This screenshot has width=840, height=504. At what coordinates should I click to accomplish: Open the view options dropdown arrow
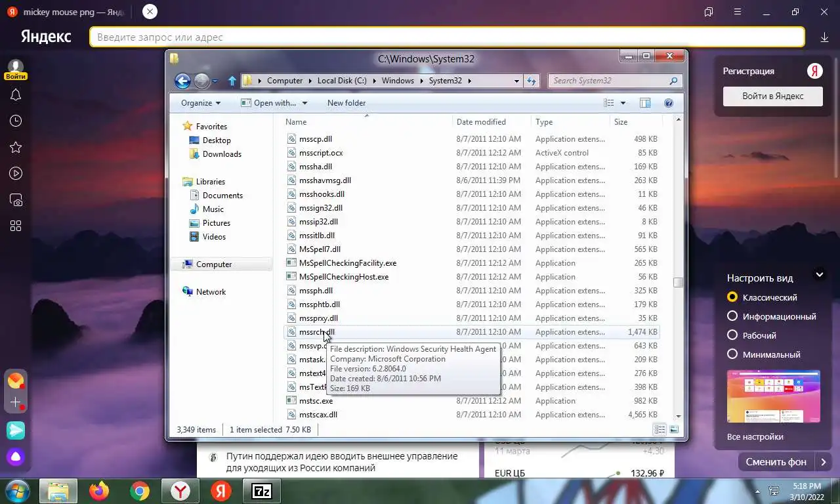point(623,103)
